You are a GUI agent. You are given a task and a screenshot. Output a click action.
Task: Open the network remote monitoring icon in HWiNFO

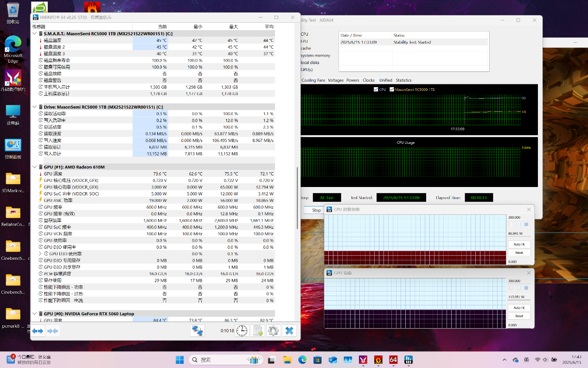[x=198, y=331]
